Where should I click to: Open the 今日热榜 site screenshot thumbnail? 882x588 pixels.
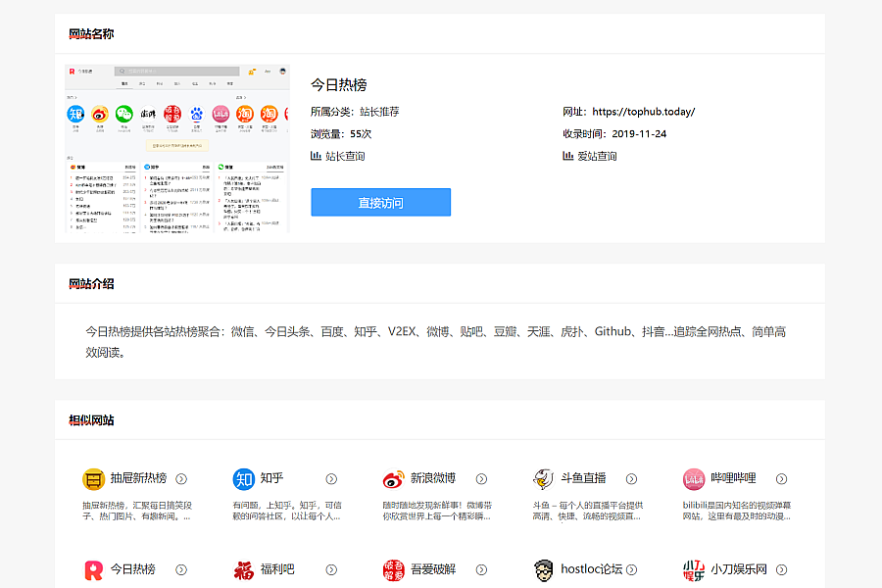click(177, 149)
